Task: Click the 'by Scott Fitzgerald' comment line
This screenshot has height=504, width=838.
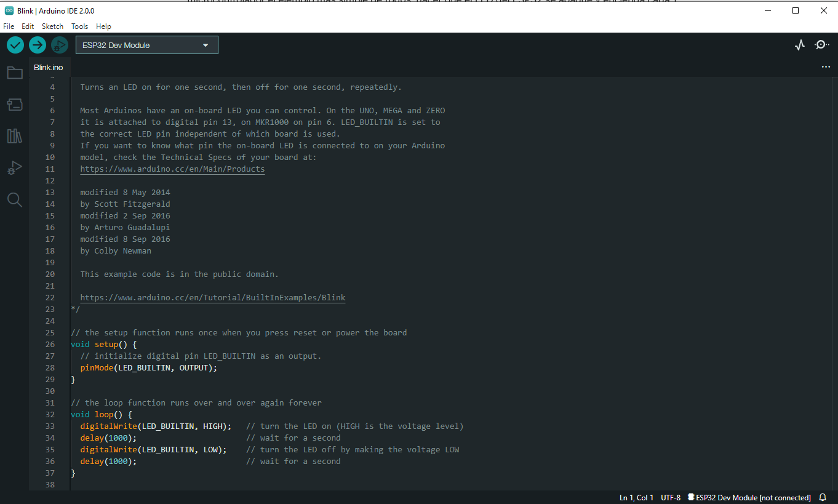Action: [125, 204]
